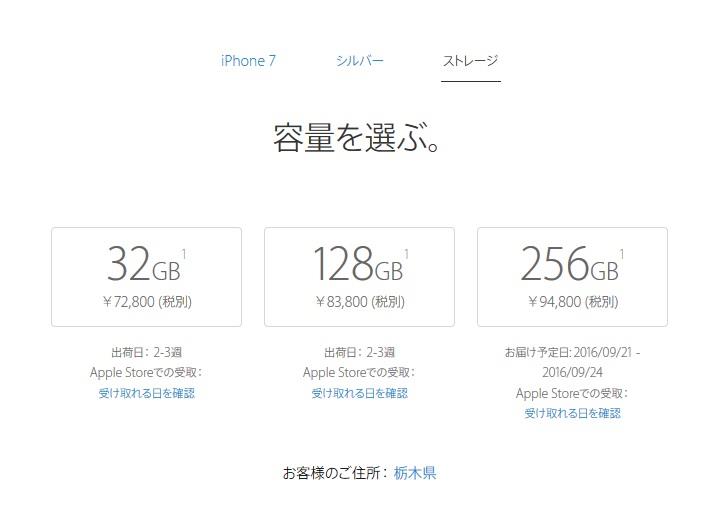719x505 pixels.
Task: Click footnote 1 beside 128GB
Action: pos(406,254)
